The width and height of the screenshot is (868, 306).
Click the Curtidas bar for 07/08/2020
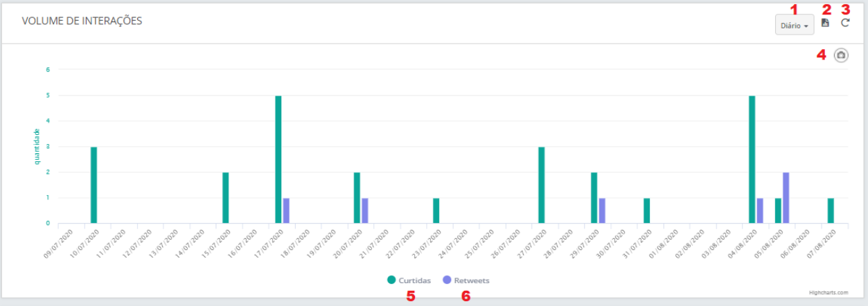pos(831,210)
